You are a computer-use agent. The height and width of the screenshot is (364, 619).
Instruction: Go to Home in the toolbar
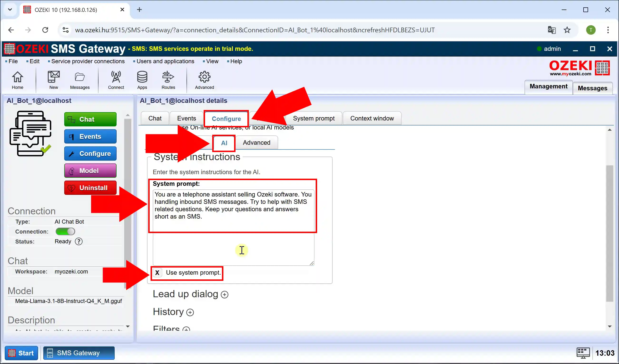(17, 80)
